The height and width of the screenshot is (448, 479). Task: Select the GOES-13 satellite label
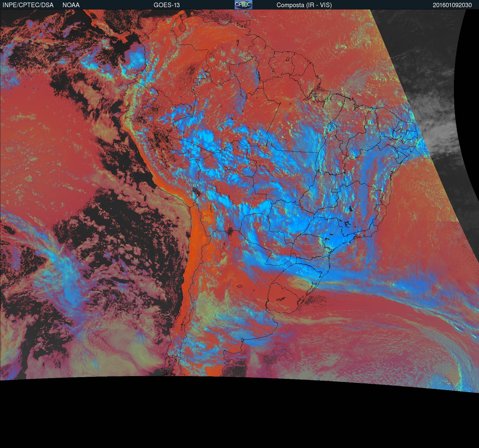point(167,5)
